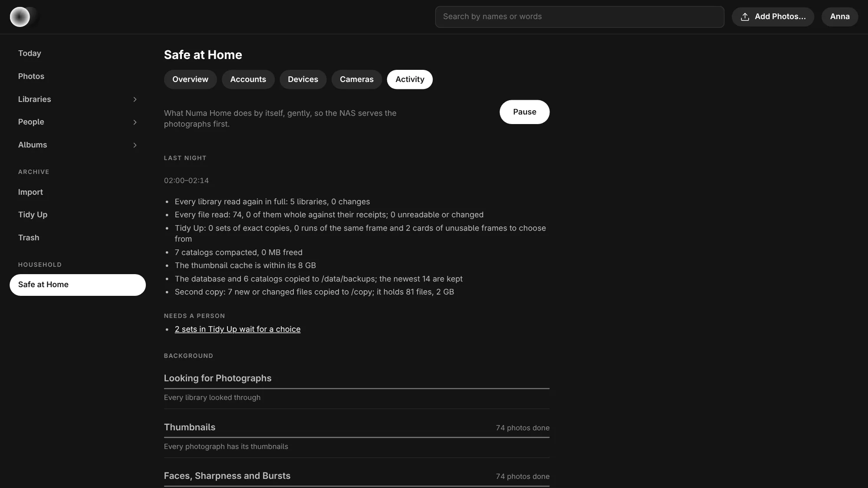Click Faces, Sharpness and Bursts heading
868x488 pixels.
point(227,476)
